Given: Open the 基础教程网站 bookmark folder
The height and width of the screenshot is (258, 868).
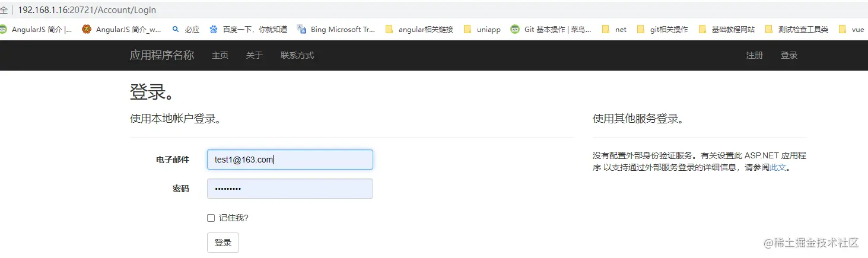Looking at the screenshot, I should tap(727, 29).
